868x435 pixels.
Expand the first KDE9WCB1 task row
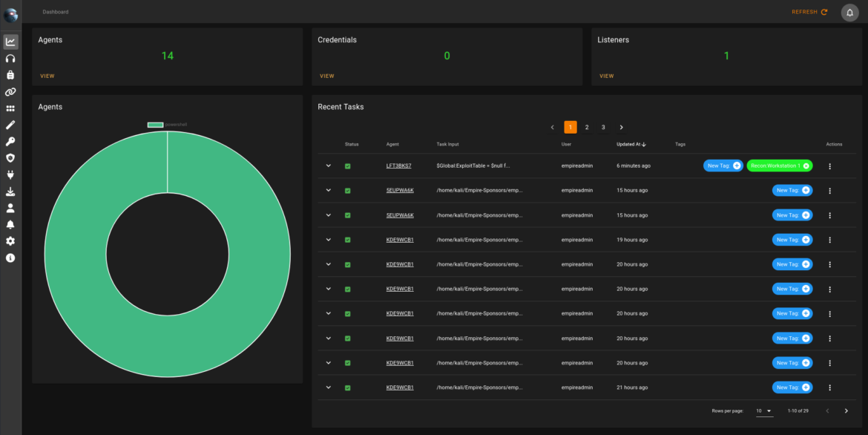point(328,239)
